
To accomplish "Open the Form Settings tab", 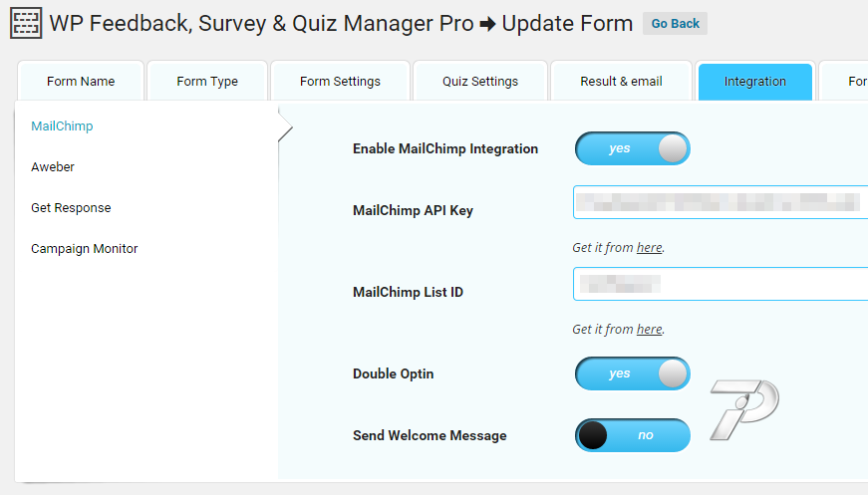I will (x=340, y=82).
